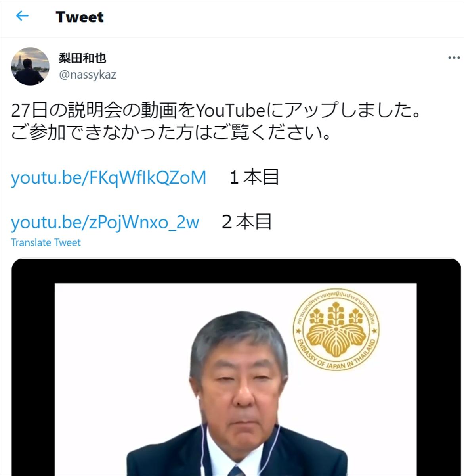
Task: Click the second line ご参加できなかった text
Action: pyautogui.click(x=171, y=133)
